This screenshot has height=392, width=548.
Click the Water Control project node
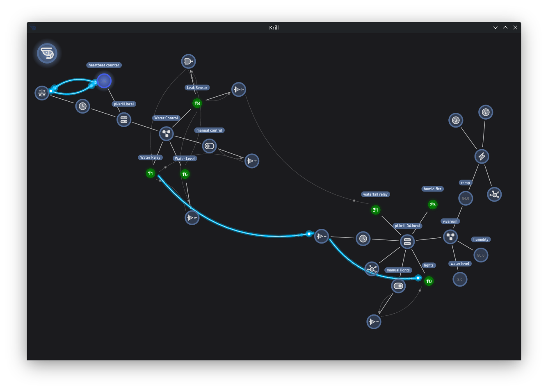(166, 134)
